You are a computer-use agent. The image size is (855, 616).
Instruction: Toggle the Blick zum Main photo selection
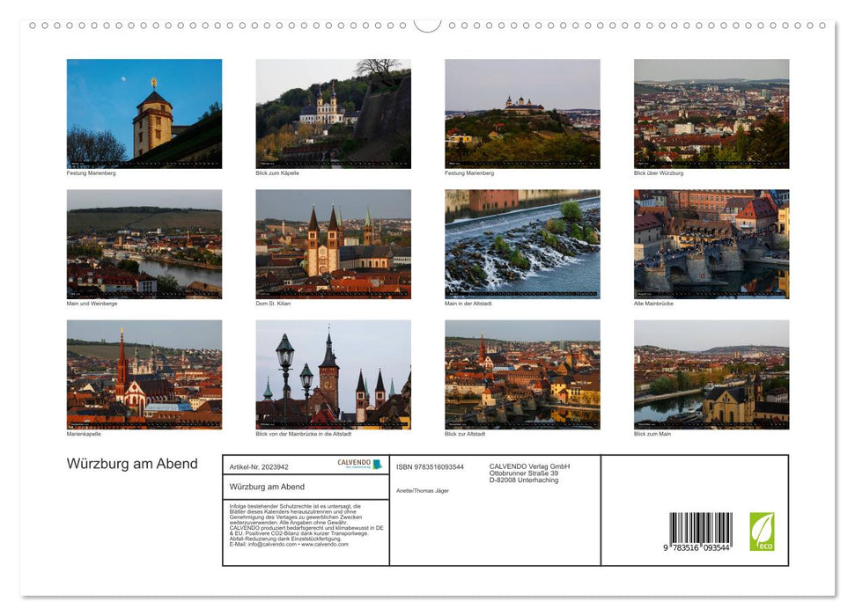(x=710, y=375)
